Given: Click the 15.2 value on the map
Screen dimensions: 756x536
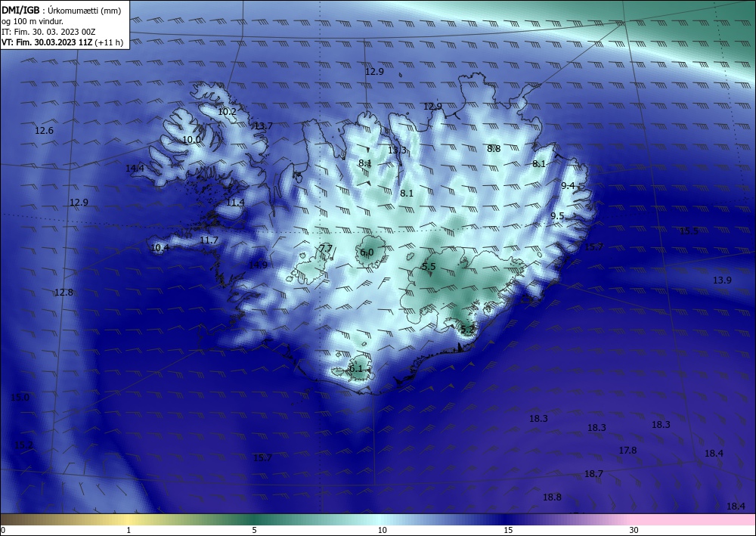Looking at the screenshot, I should coord(23,445).
